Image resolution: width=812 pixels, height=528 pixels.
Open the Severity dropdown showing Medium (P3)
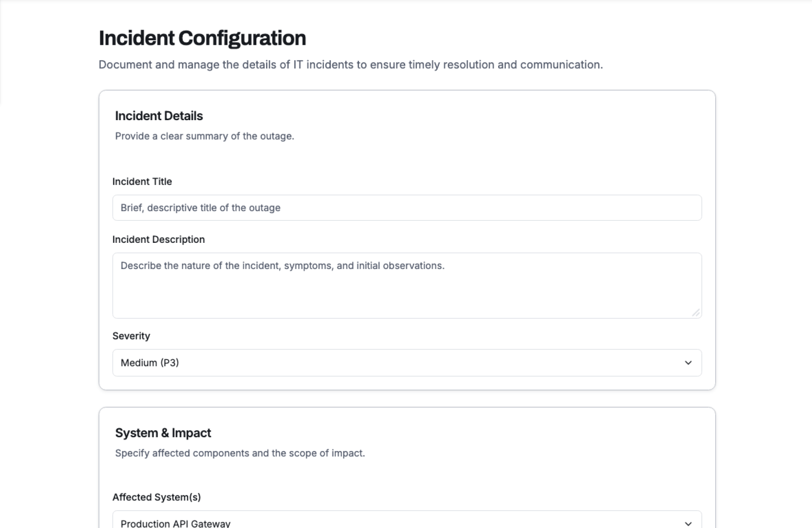[x=407, y=363]
